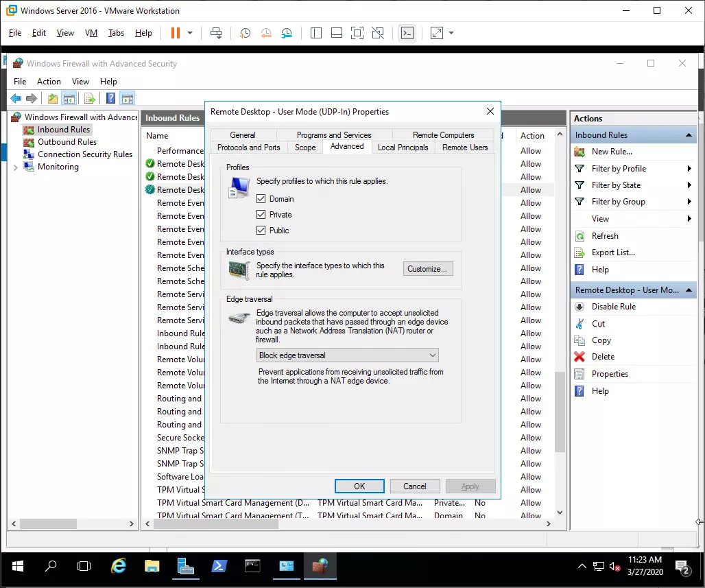Click Properties in the Actions pane

[x=610, y=374]
